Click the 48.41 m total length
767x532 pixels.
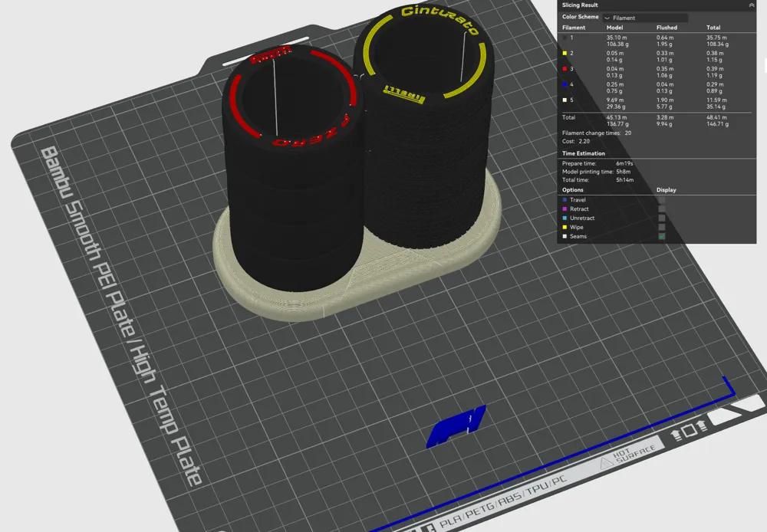(x=716, y=118)
